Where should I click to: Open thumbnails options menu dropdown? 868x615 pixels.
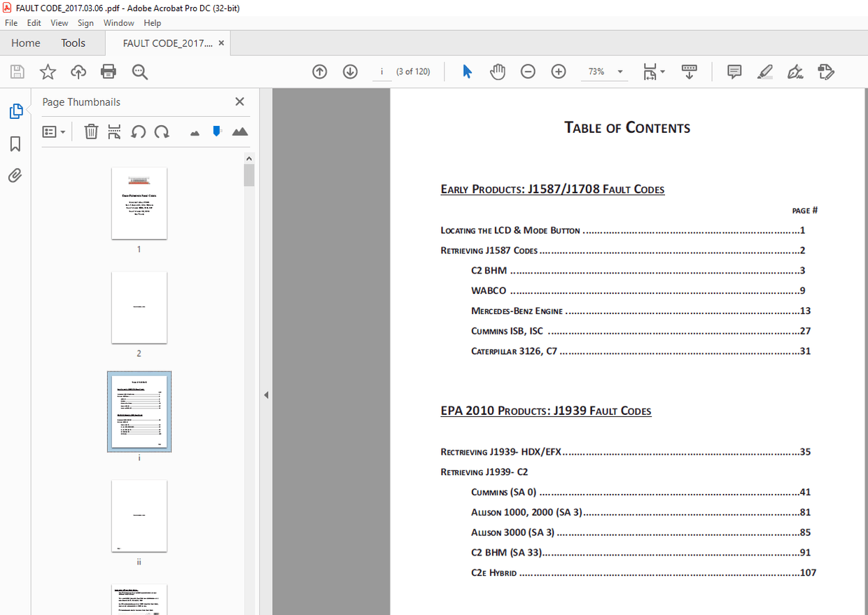(x=54, y=132)
